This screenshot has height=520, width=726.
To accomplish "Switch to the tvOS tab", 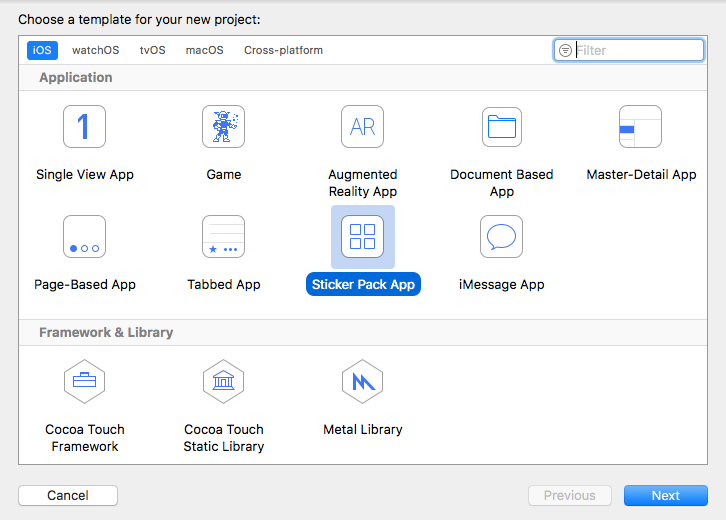I will click(x=152, y=50).
